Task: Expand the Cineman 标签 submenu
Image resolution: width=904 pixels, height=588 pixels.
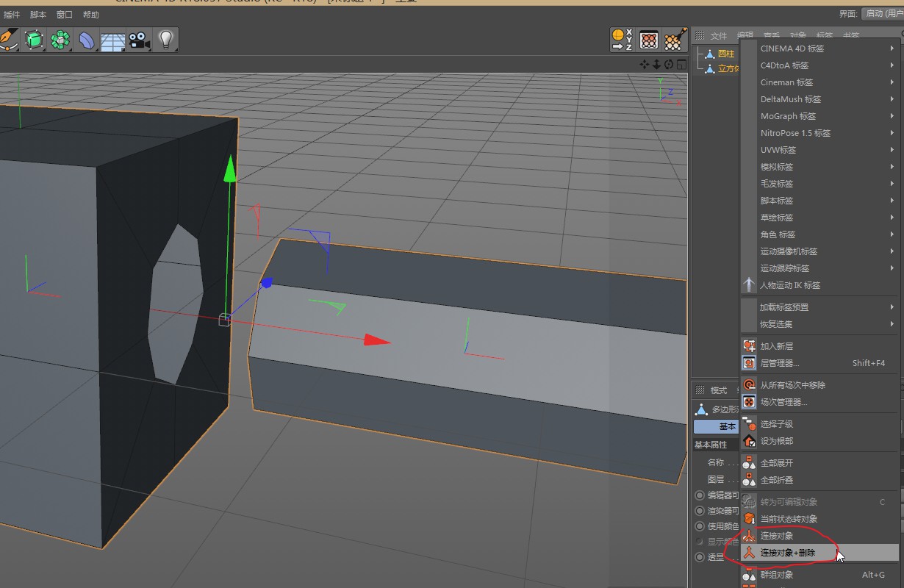Action: point(820,82)
